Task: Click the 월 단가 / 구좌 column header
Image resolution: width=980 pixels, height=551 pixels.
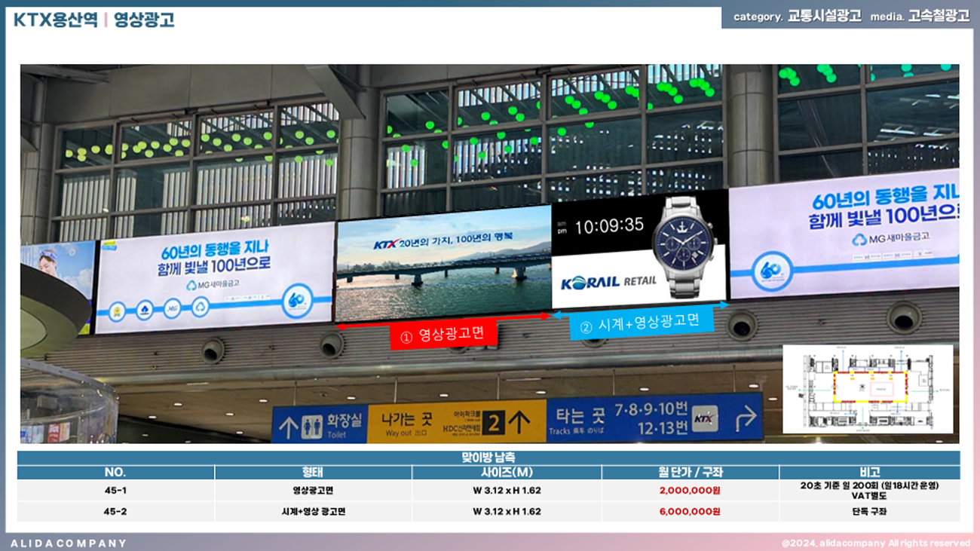Action: click(690, 473)
